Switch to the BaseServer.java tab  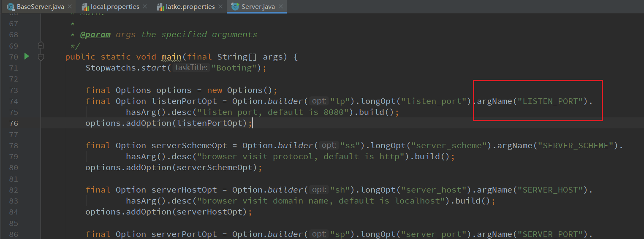point(40,7)
